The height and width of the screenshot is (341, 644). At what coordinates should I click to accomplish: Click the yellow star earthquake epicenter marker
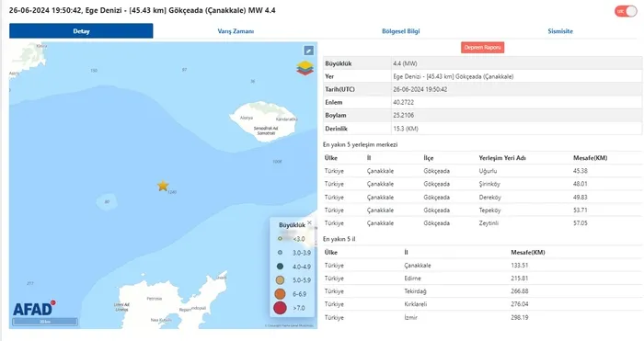(163, 186)
